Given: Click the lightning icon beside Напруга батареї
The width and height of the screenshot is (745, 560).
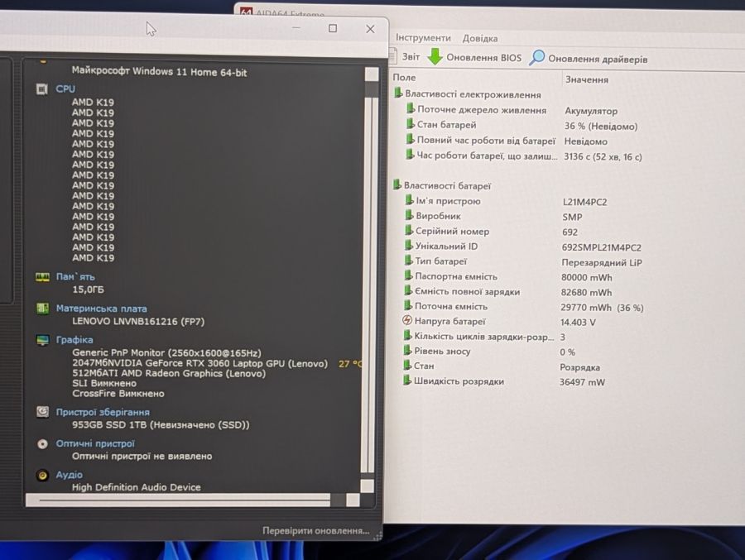Looking at the screenshot, I should click(407, 320).
